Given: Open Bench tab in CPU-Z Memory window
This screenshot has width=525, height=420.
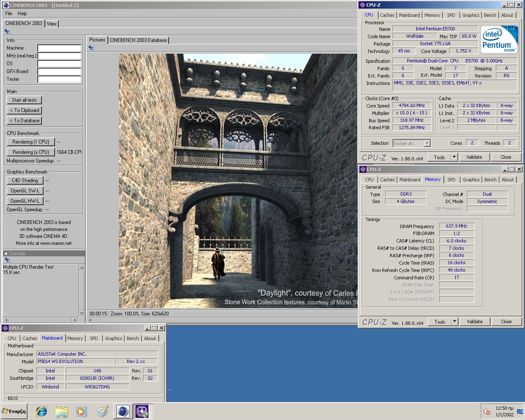Looking at the screenshot, I should coord(491,180).
